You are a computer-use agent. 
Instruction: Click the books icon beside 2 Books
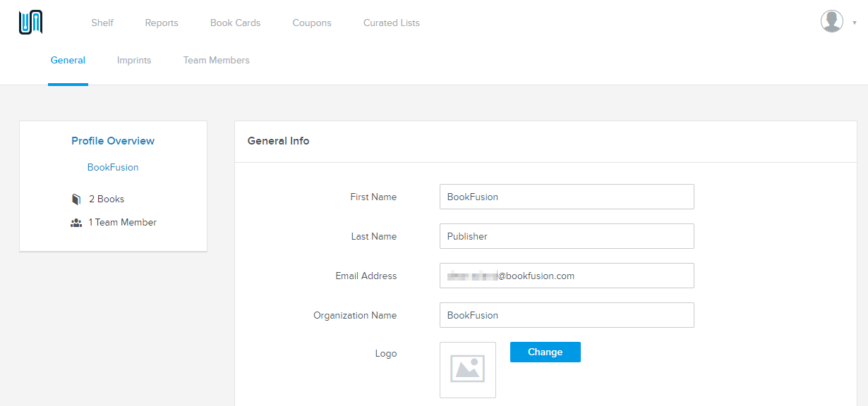tap(76, 199)
